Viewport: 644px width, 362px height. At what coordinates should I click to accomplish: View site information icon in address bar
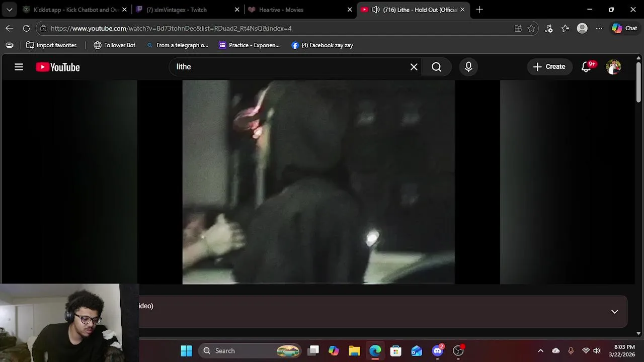[43, 29]
